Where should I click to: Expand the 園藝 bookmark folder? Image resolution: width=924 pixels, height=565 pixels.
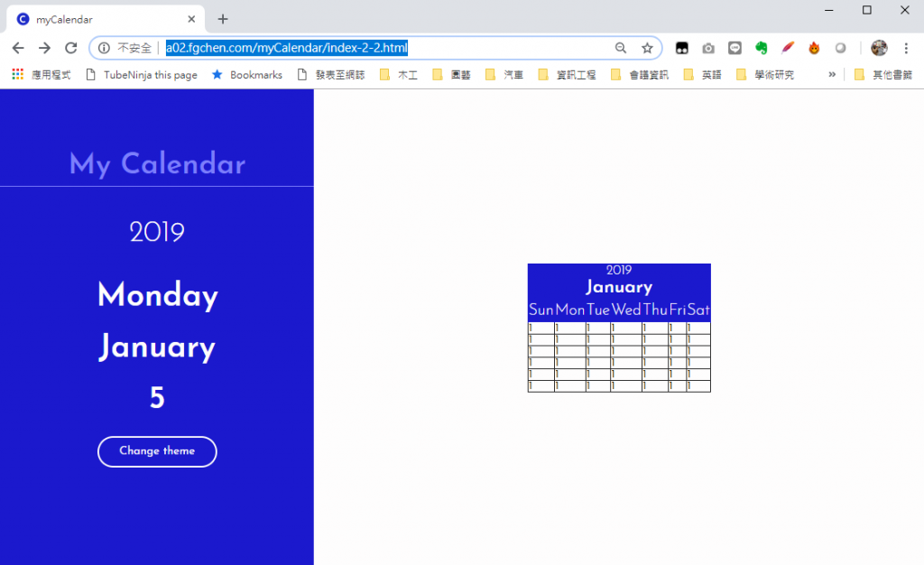452,75
